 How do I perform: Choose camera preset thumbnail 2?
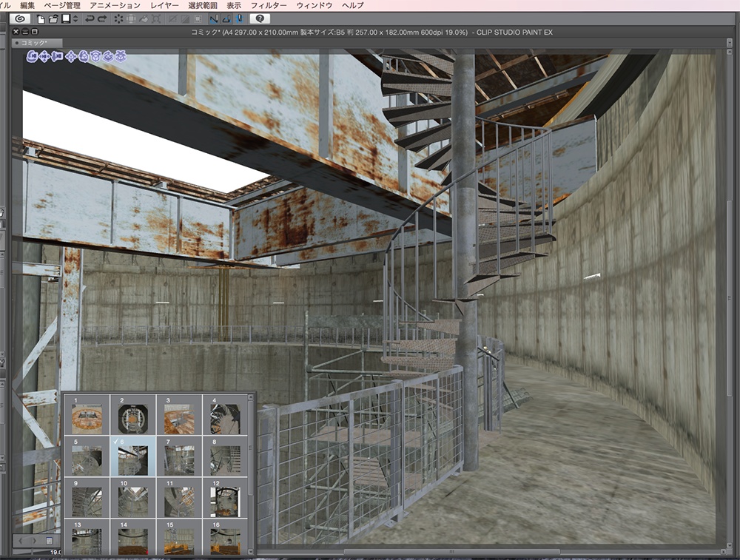[133, 415]
